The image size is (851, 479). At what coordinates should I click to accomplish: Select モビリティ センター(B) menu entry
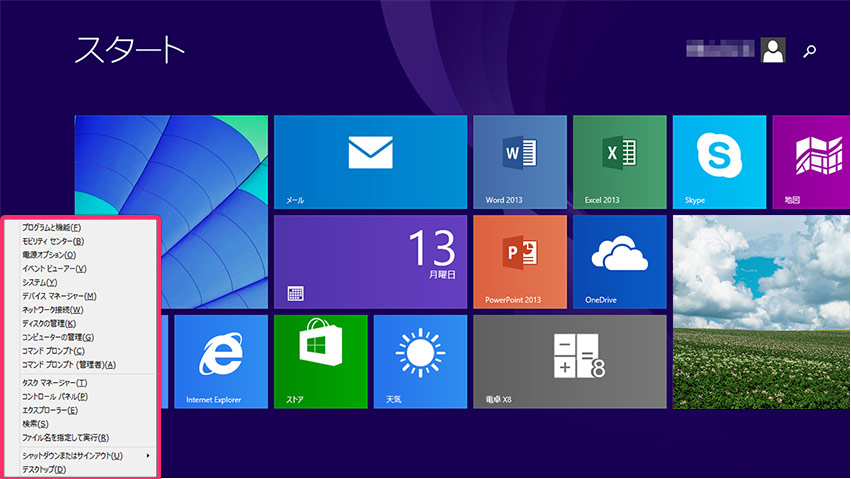click(53, 241)
